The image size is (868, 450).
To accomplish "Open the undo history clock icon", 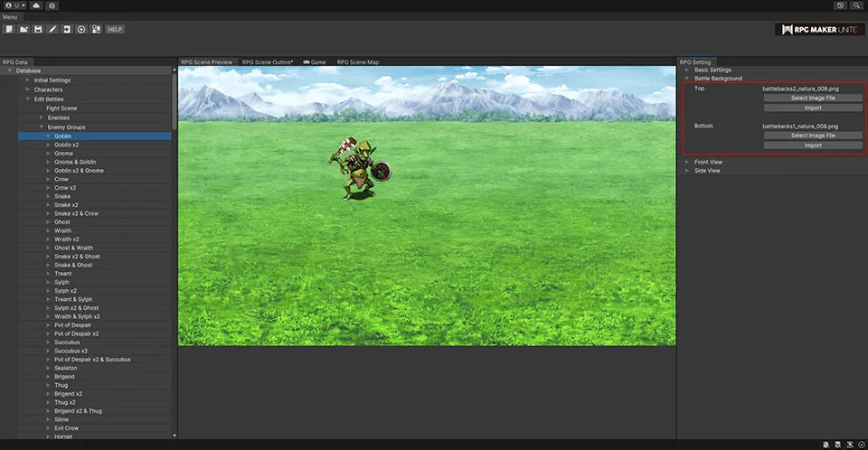I will 841,5.
